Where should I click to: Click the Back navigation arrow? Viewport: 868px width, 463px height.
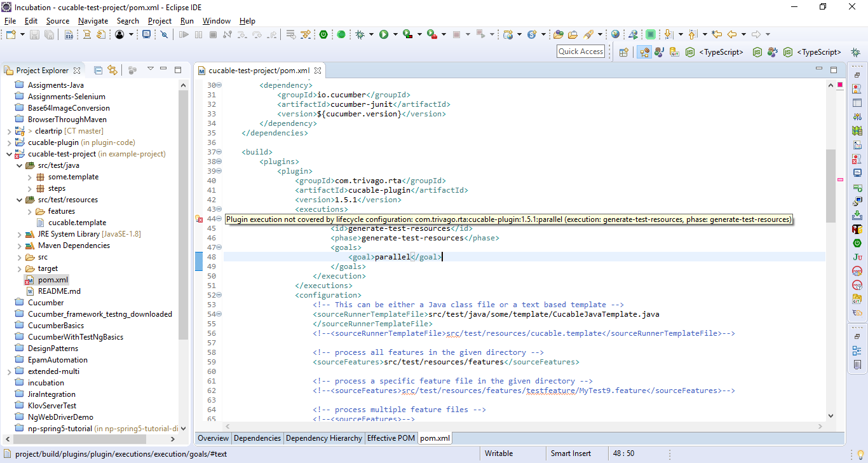[731, 34]
